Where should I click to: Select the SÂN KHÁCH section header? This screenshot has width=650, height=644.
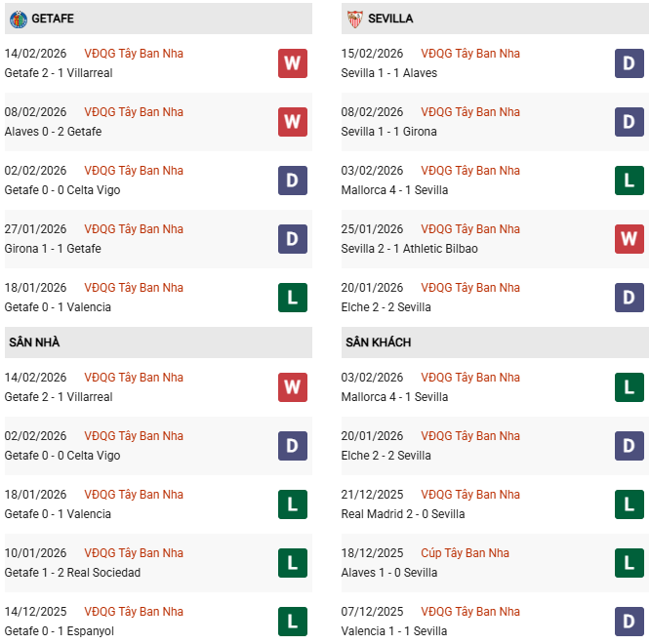click(x=378, y=342)
